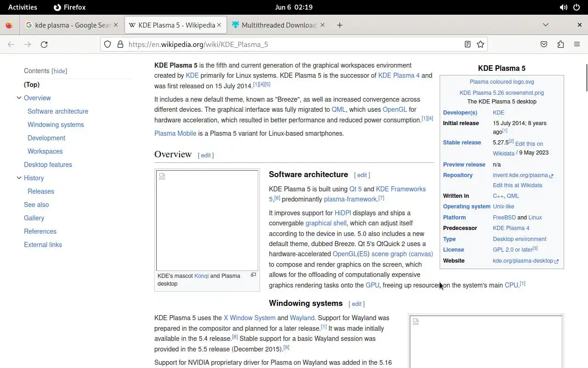
Task: Open a new browser tab
Action: pos(339,25)
